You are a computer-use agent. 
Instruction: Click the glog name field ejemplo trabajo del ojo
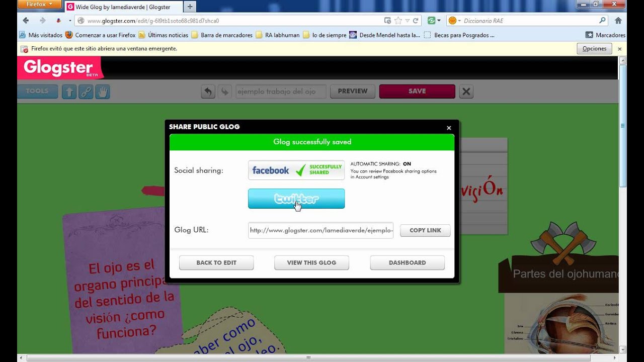(281, 92)
